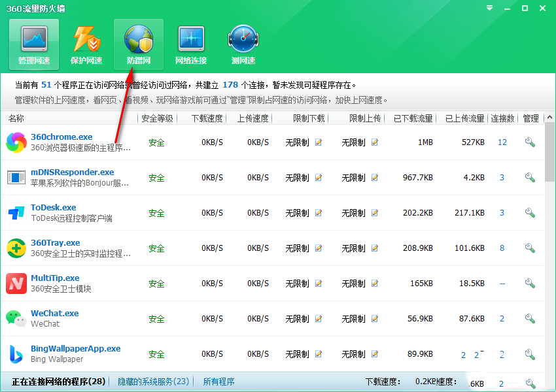Click the MultiTip.exe program icon
Viewport: 556px width, 392px height.
[16, 284]
